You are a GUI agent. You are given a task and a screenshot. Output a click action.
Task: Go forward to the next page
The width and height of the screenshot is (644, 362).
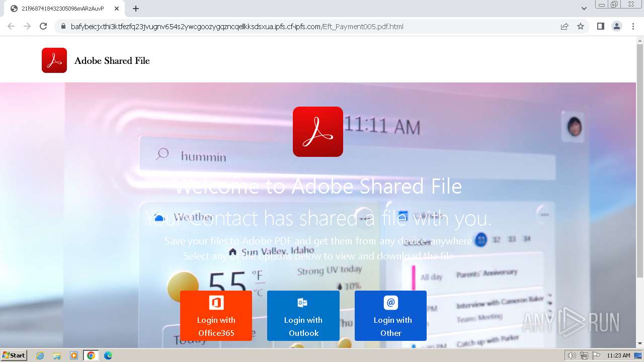(x=27, y=27)
